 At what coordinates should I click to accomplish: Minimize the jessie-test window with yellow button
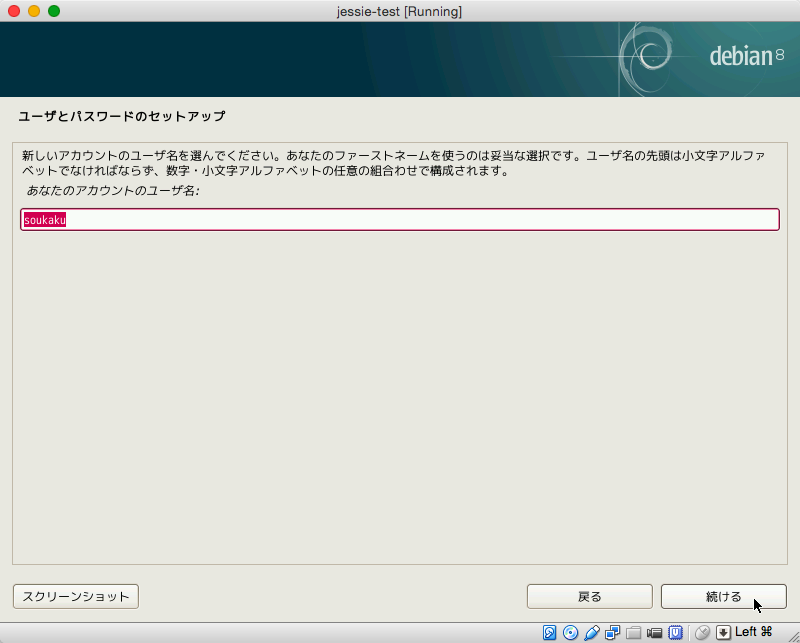34,11
